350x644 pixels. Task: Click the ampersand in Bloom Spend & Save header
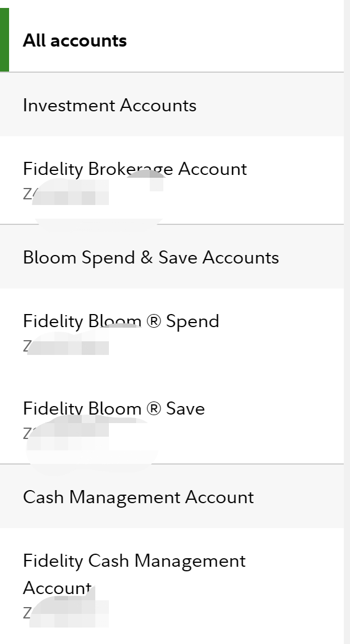[147, 258]
